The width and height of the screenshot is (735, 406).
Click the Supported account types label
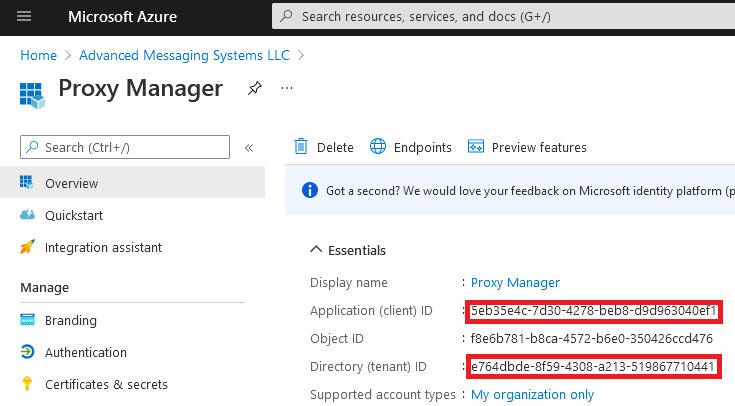pos(382,395)
